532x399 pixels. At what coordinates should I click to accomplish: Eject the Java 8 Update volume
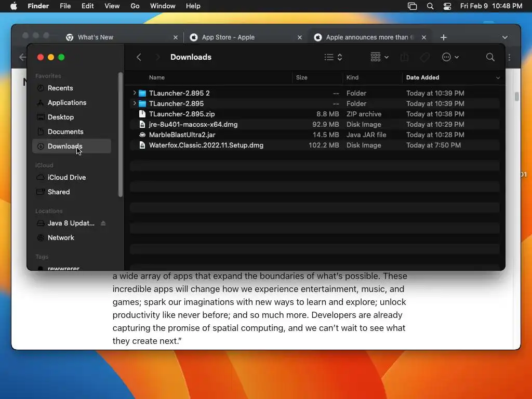[103, 223]
